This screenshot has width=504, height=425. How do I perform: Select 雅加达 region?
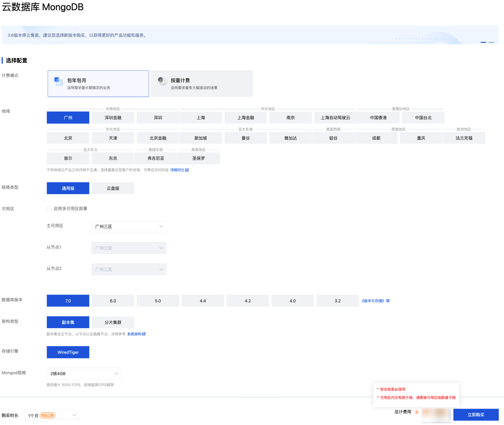pyautogui.click(x=290, y=138)
